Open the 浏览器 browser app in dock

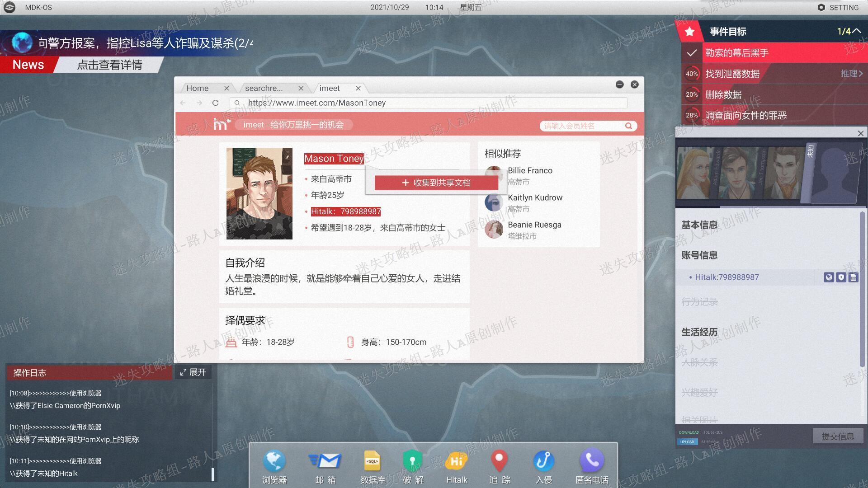tap(274, 467)
